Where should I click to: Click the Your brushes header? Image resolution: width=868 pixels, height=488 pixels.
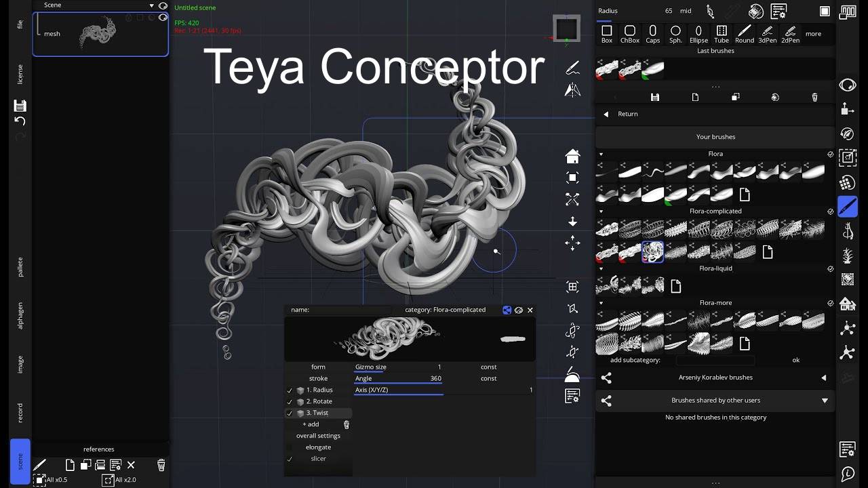pos(715,137)
